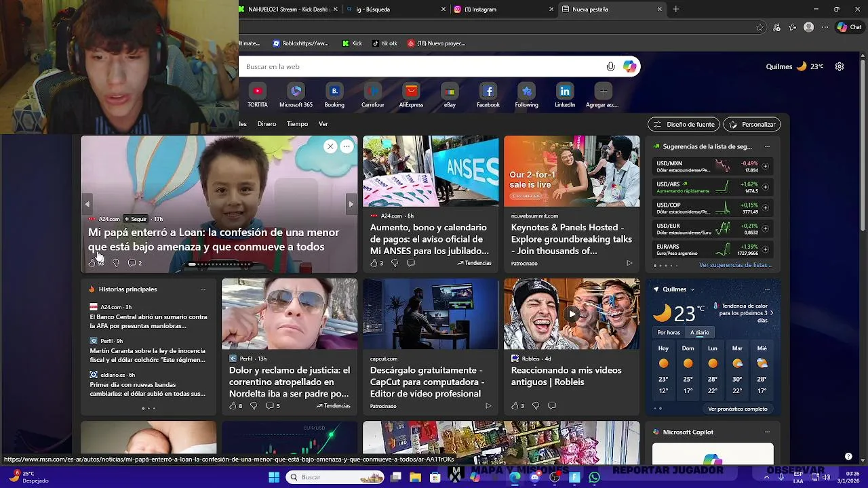
Task: Activate voice search microphone icon
Action: click(610, 66)
